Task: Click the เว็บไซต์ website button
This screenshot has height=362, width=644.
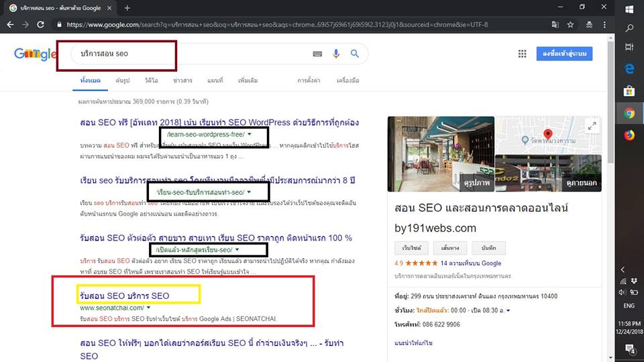Action: click(x=411, y=248)
